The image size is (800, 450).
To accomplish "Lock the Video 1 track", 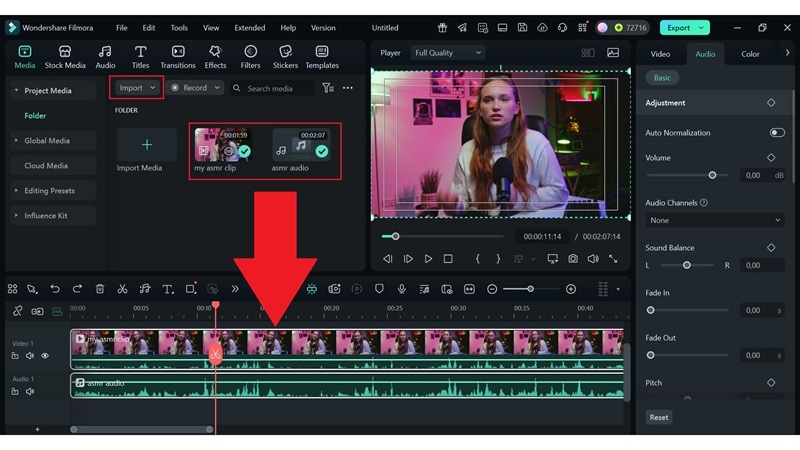I will tap(15, 356).
